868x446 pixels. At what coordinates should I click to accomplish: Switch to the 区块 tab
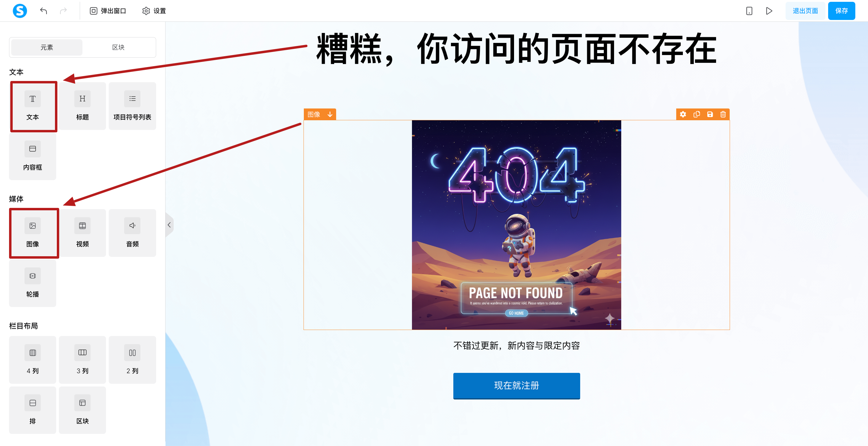click(x=118, y=47)
